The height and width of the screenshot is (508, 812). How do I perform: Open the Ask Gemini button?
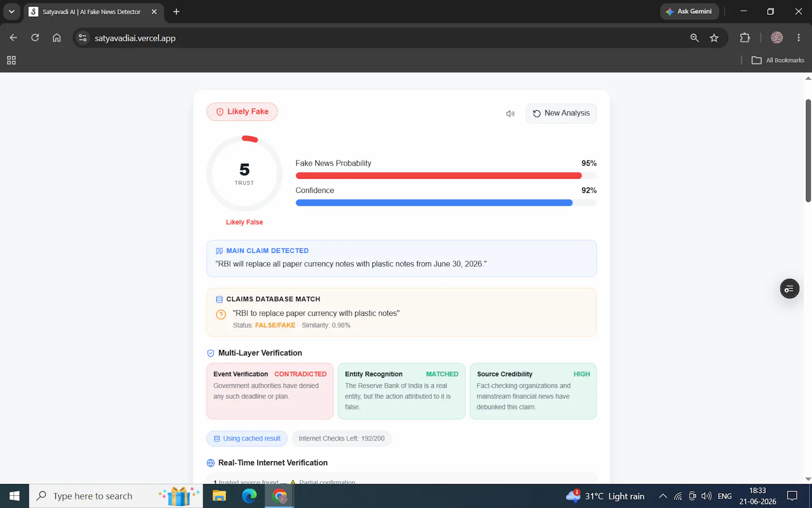pyautogui.click(x=689, y=11)
